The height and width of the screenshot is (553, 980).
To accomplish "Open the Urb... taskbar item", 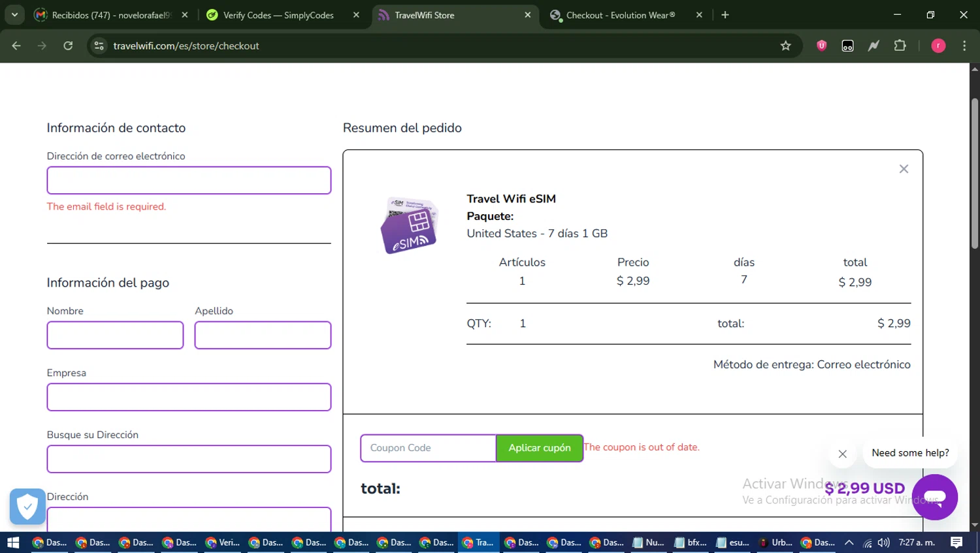I will click(x=776, y=543).
